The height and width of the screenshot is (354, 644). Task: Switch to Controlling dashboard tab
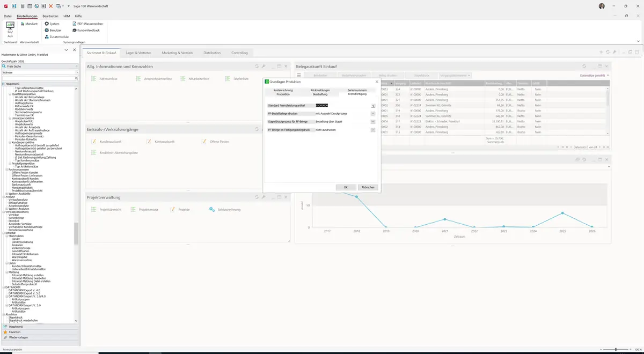(240, 53)
